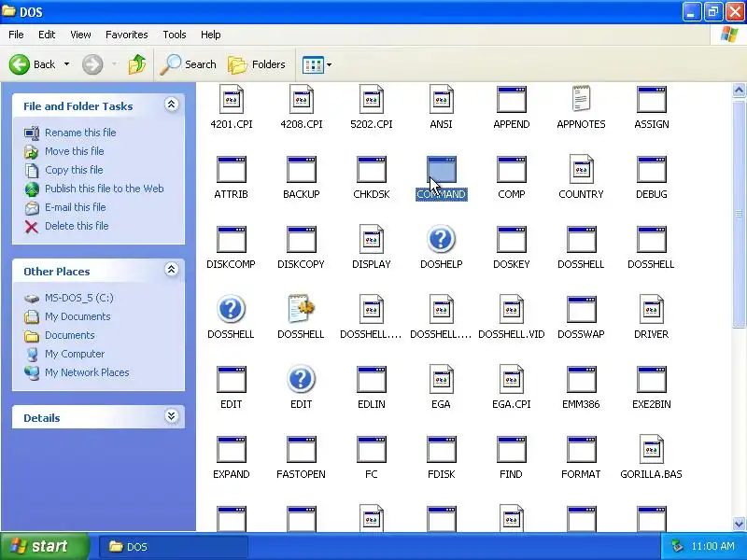Select the APPEND program icon
The image size is (747, 560).
tap(511, 99)
